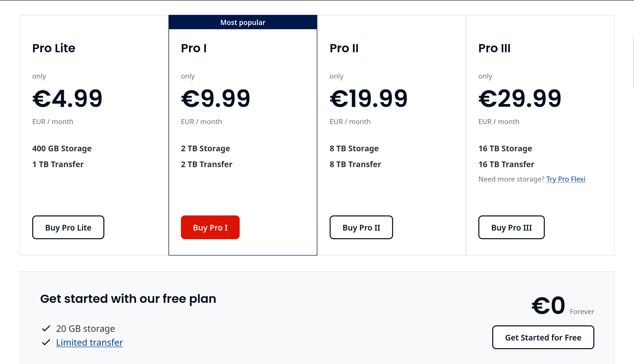Click the Most popular banner
This screenshot has height=364, width=634.
click(x=243, y=22)
